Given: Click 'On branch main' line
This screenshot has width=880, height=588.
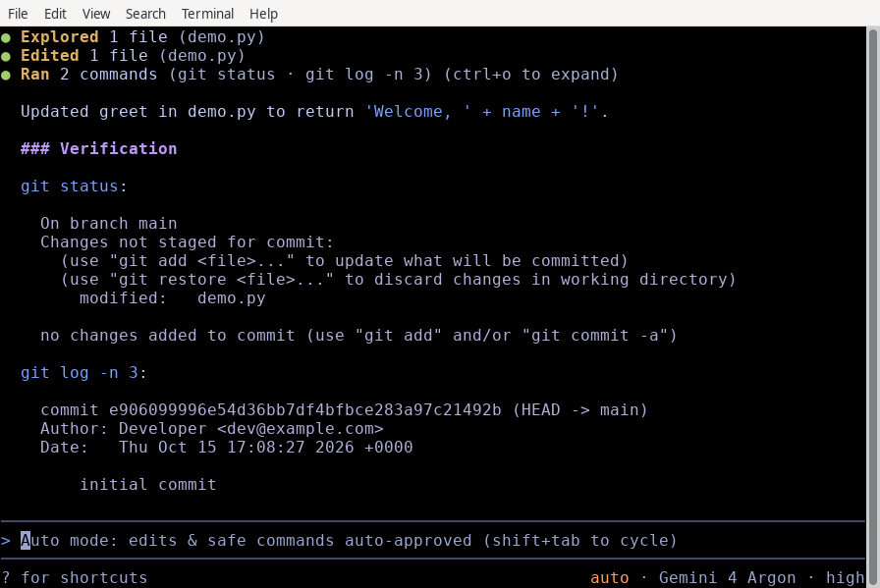Looking at the screenshot, I should click(108, 223).
